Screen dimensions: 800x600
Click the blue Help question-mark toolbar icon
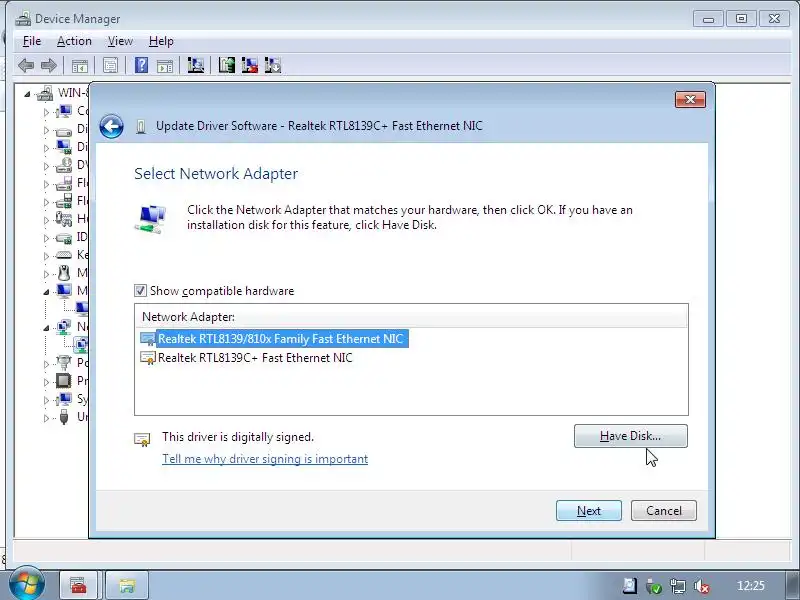pyautogui.click(x=141, y=65)
